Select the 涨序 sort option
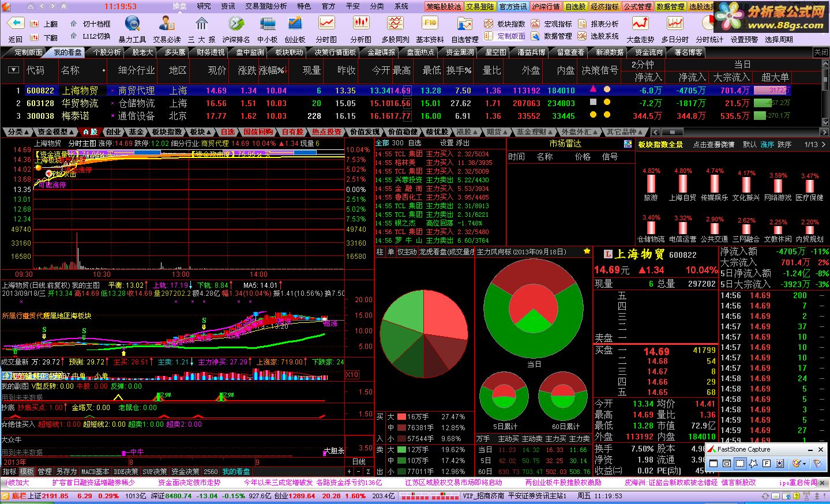Screen dimensions: 830x504 pyautogui.click(x=767, y=144)
